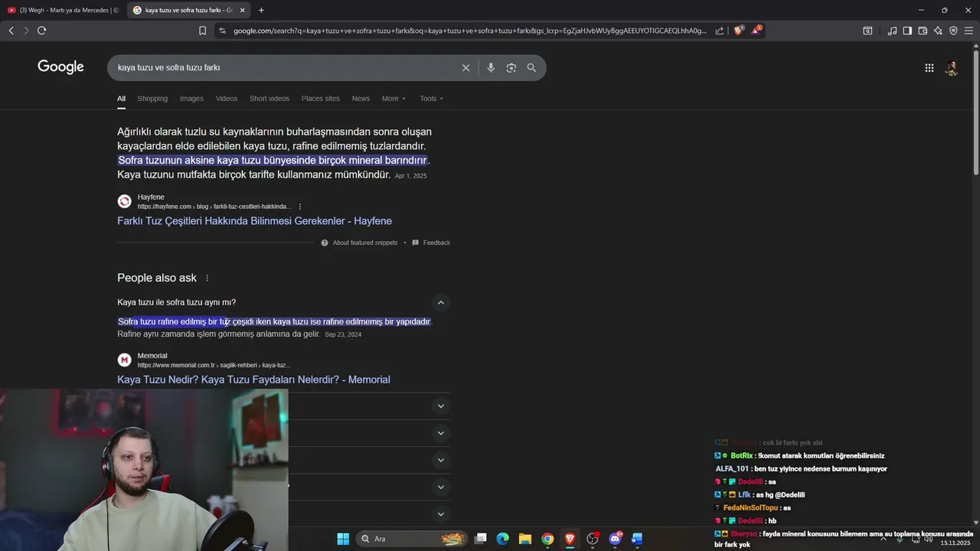
Task: Open the Brave Rewards triangle icon
Action: point(756,31)
